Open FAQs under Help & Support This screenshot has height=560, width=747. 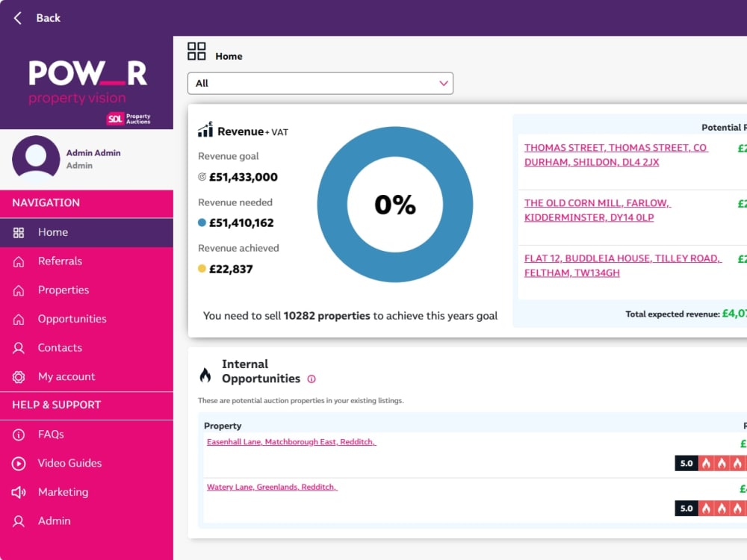click(87, 435)
